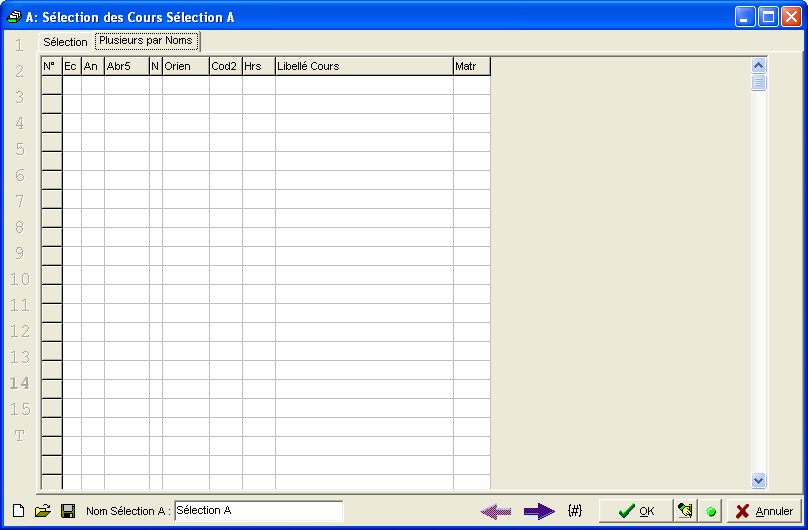Image resolution: width=808 pixels, height=530 pixels.
Task: Select the side letter T
Action: pos(20,436)
